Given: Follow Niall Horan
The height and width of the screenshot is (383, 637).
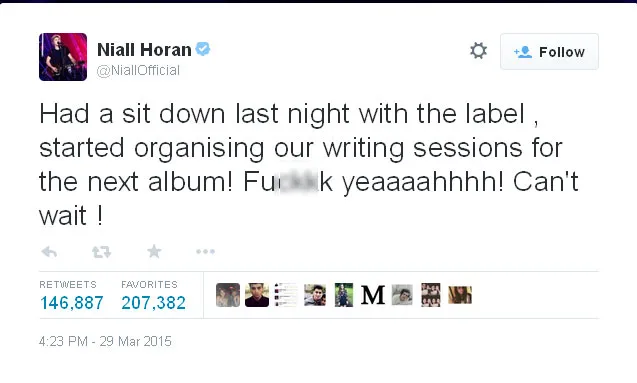Looking at the screenshot, I should [549, 52].
